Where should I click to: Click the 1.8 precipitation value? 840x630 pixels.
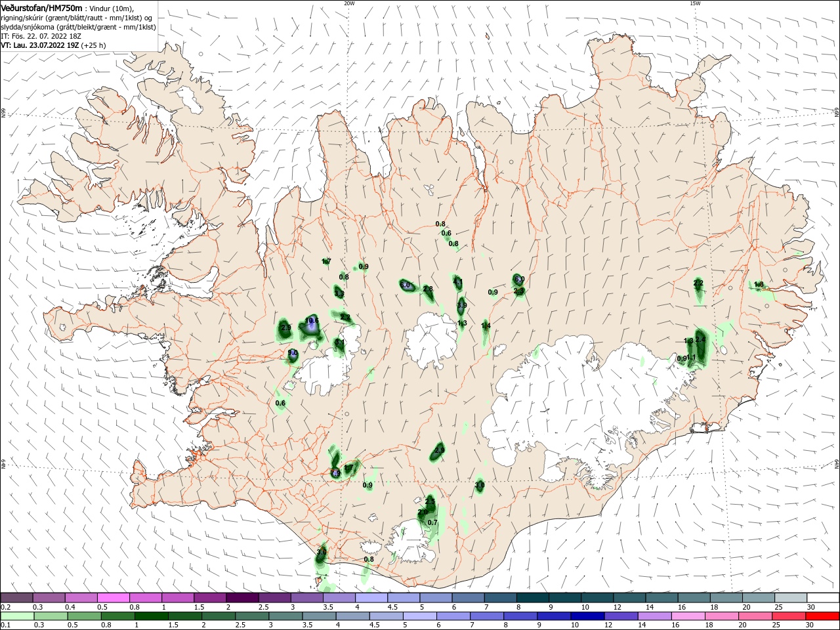click(759, 284)
